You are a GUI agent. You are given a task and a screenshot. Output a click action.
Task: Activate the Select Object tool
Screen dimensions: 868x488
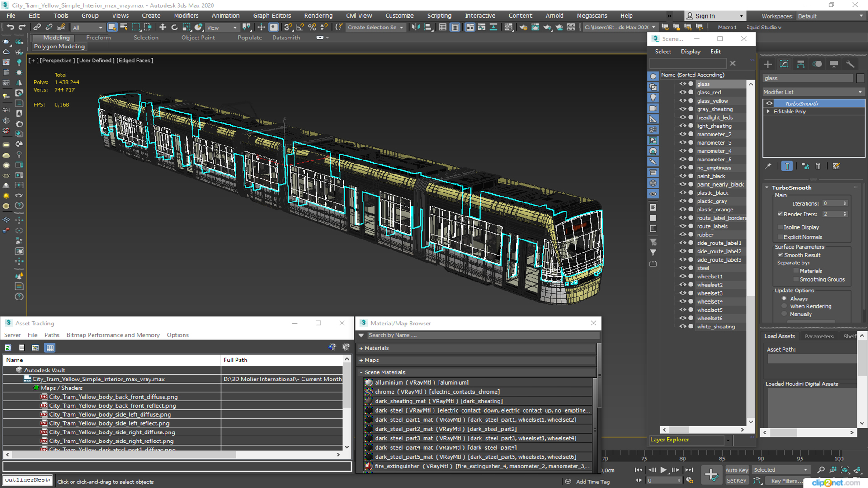[x=112, y=28]
